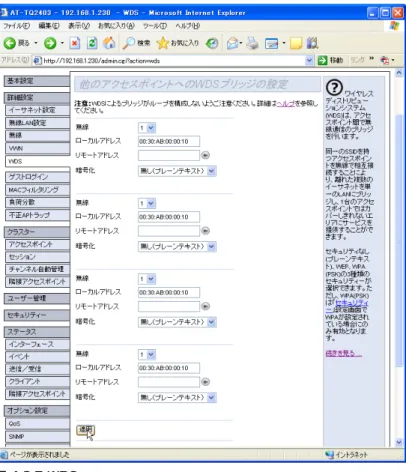Expand the address bar URL history dropdown

[309, 60]
